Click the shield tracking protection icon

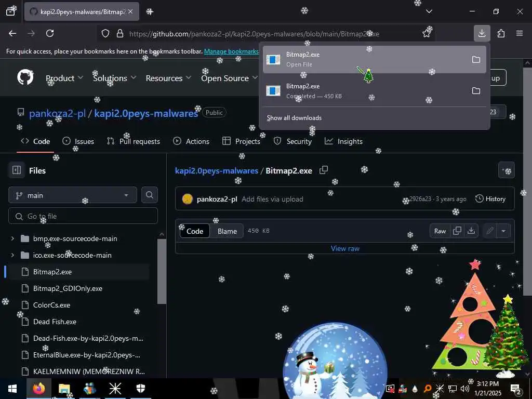105,34
